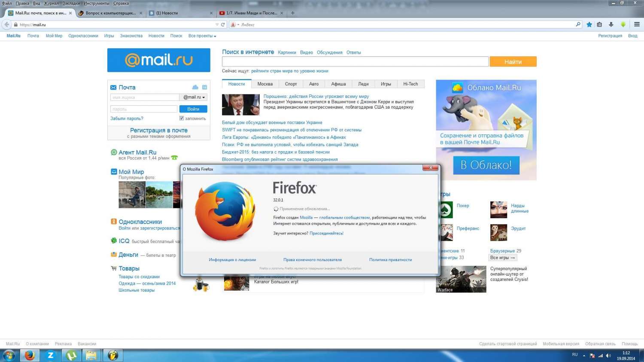Click the Эрудит owl game icon
This screenshot has width=644, height=362.
498,232
